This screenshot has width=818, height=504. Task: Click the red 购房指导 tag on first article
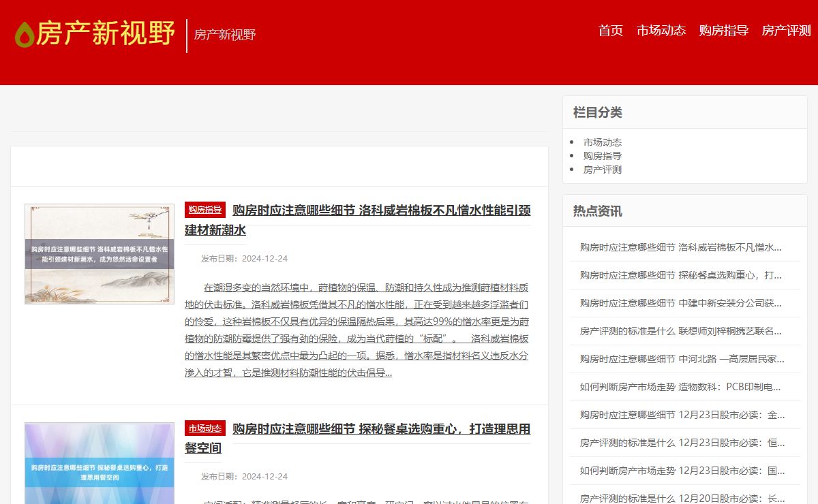click(205, 210)
